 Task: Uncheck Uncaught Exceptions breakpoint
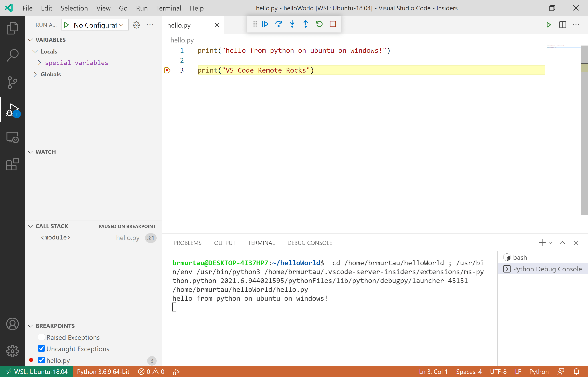(41, 349)
